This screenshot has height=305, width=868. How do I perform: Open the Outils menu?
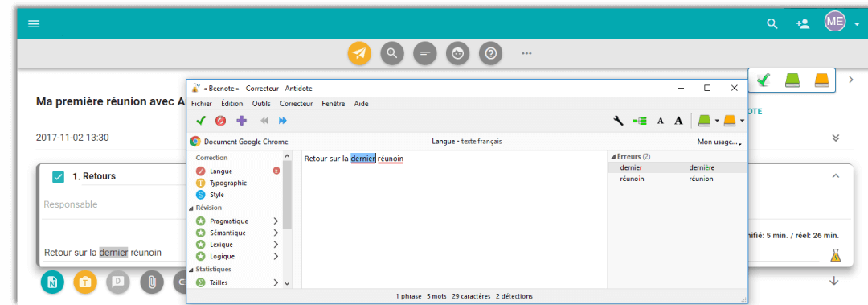coord(261,104)
